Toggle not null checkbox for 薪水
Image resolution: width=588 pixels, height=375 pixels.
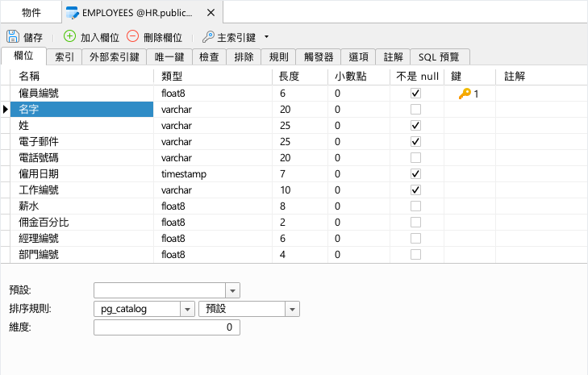pyautogui.click(x=415, y=206)
